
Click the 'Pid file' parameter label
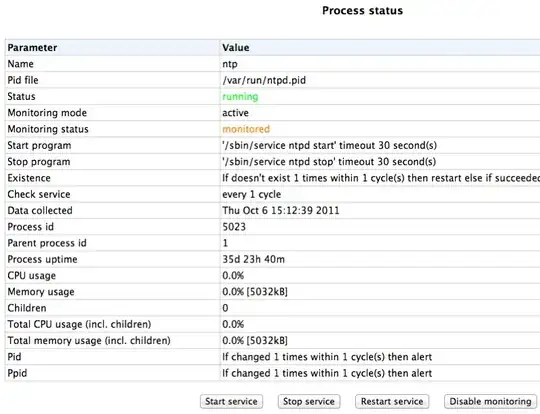pos(23,80)
